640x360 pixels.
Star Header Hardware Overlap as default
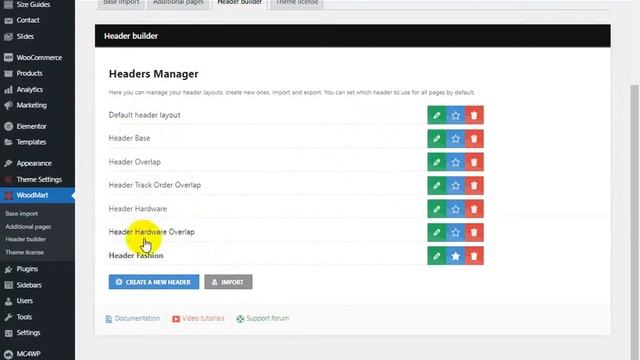(456, 233)
